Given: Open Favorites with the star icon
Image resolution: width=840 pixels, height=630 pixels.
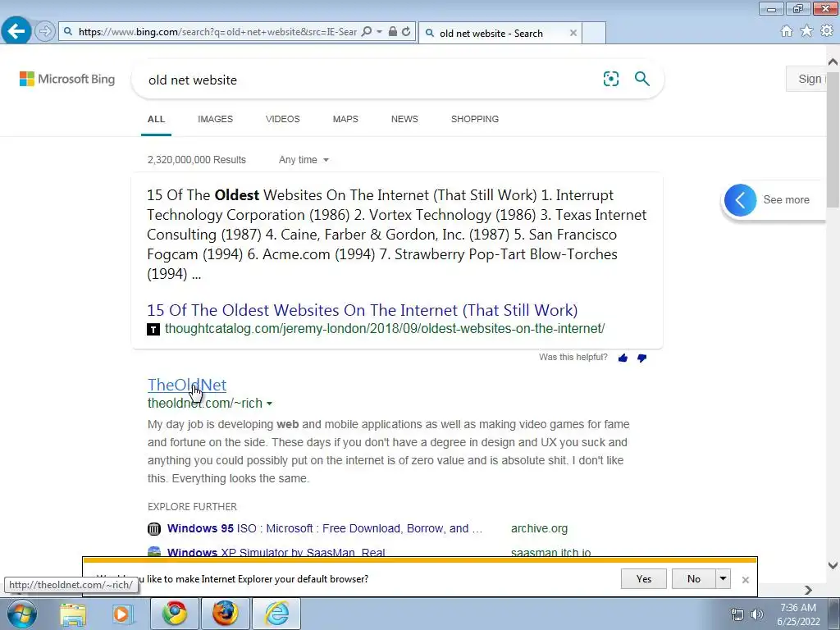Looking at the screenshot, I should tap(806, 31).
